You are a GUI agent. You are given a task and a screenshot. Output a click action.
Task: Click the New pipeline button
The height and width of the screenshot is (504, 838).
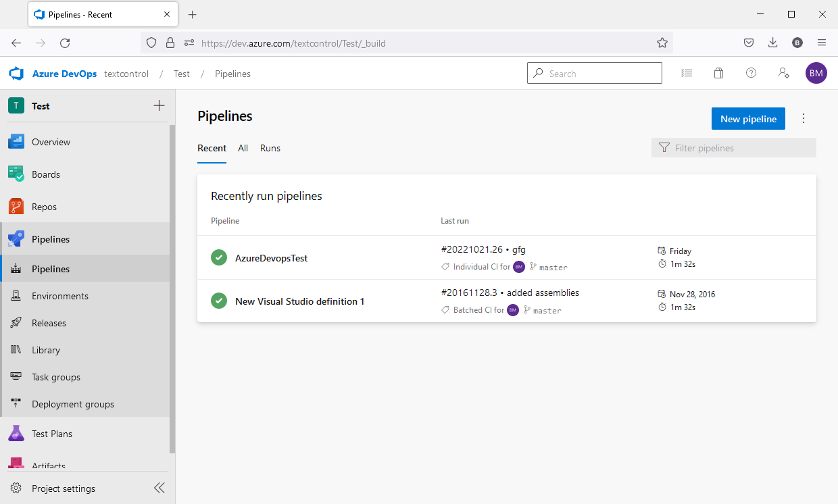748,119
